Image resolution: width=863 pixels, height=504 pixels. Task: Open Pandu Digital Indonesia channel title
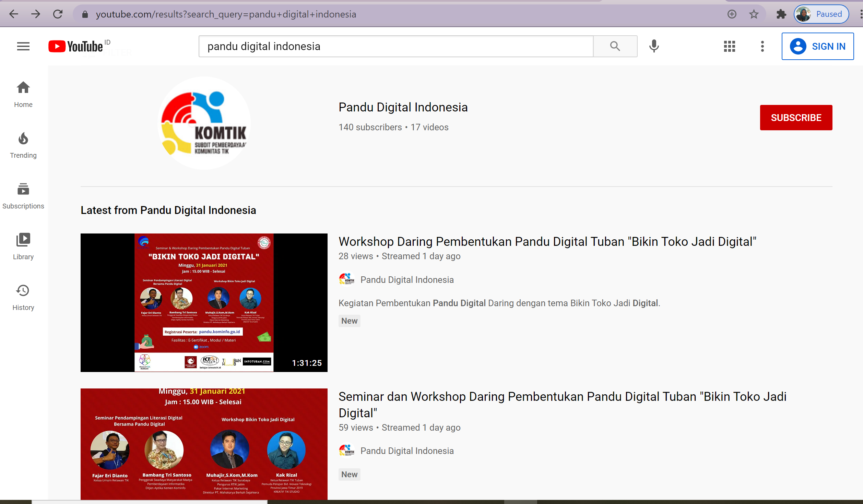click(x=403, y=107)
